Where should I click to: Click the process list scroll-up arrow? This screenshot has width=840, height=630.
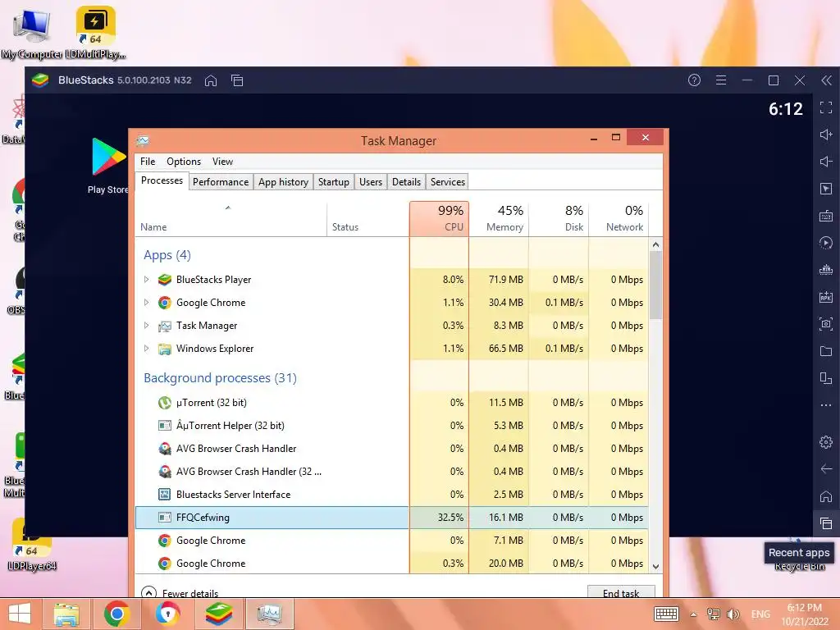coord(655,244)
